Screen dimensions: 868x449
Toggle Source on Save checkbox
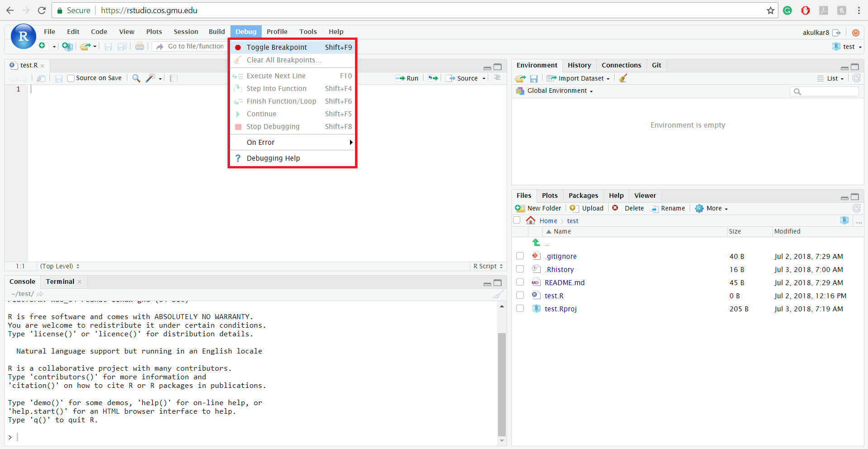point(71,78)
